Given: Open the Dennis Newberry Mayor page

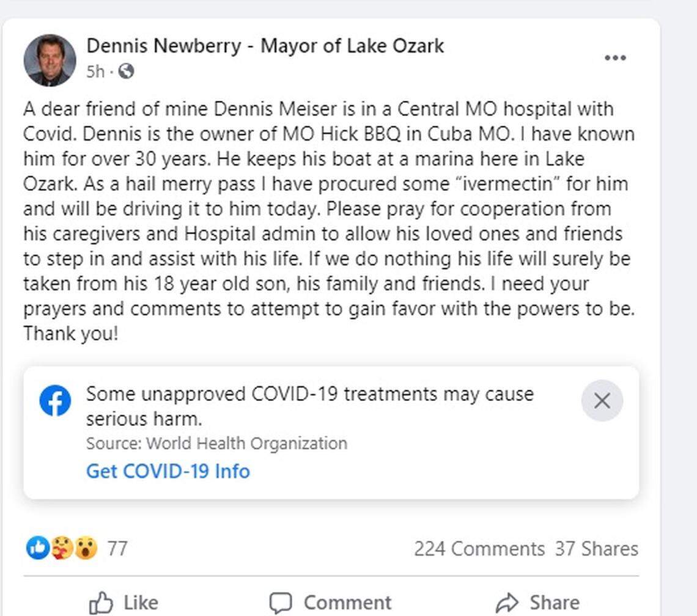Looking at the screenshot, I should click(266, 45).
